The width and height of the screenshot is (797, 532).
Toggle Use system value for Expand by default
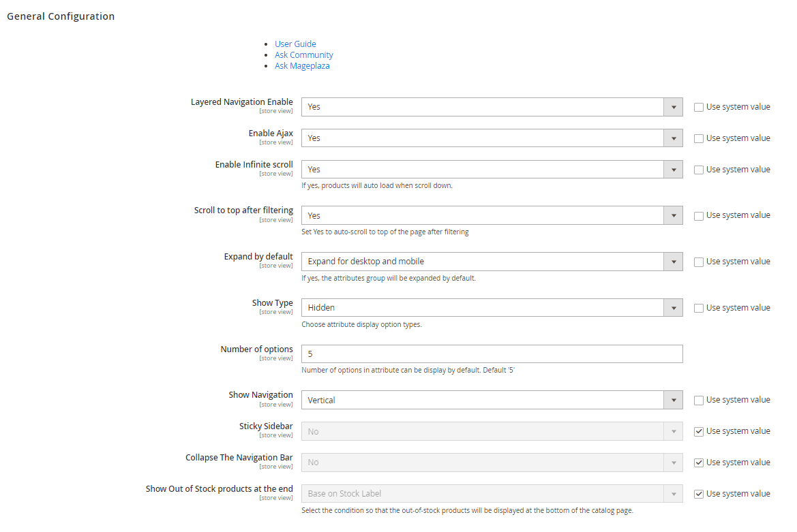click(x=699, y=262)
